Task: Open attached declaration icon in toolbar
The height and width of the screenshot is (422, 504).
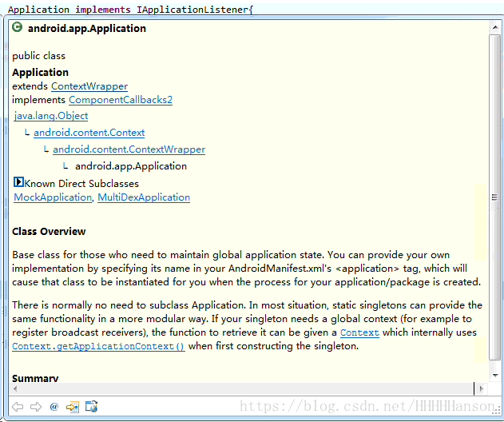Action: click(x=73, y=407)
